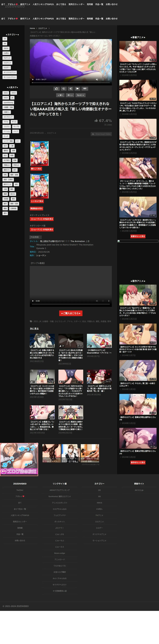159x644 pixels.
Task: Click the thumbs up like button
Action: click(x=57, y=88)
